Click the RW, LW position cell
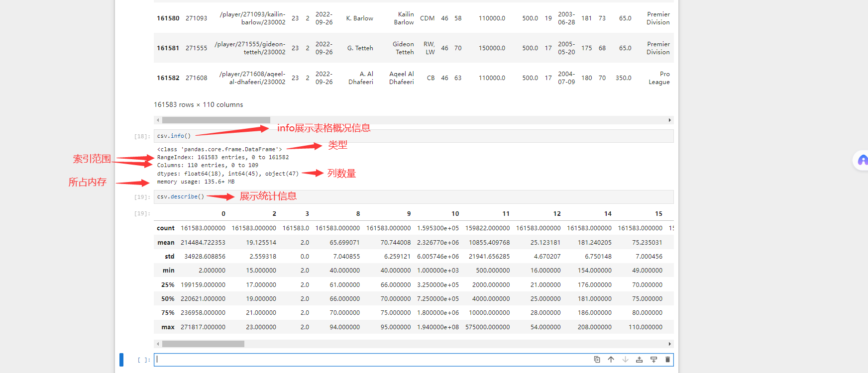Screen dimensions: 868x373 (x=429, y=48)
